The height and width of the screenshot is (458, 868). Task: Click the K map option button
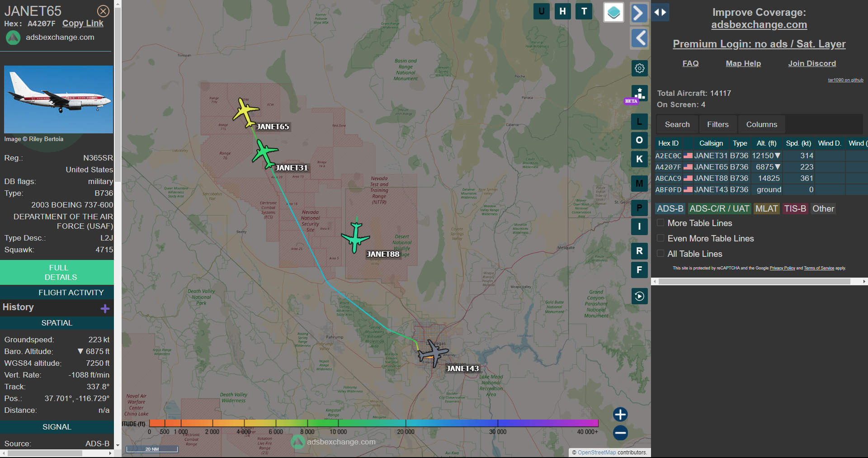click(639, 159)
